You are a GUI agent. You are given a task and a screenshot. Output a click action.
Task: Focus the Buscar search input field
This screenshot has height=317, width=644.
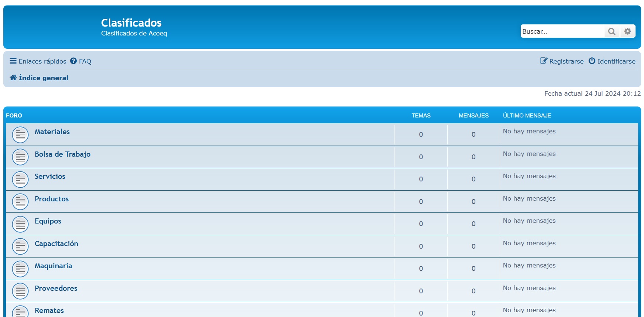pyautogui.click(x=562, y=31)
